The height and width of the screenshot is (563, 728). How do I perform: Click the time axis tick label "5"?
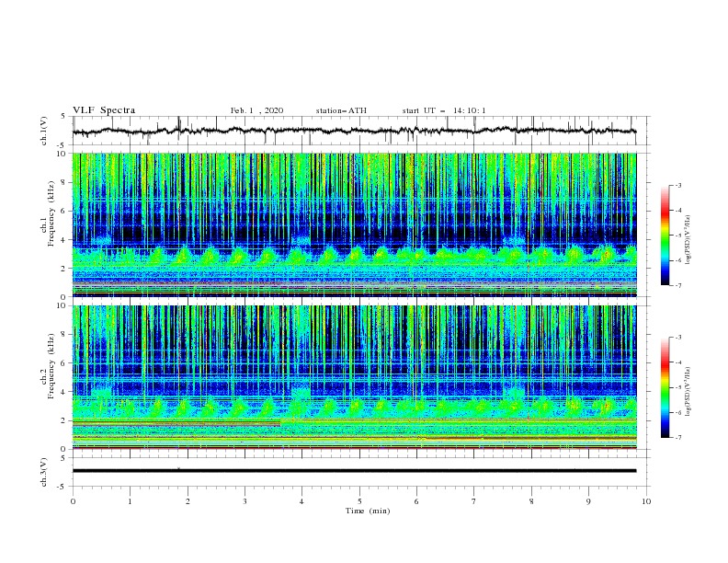359,501
